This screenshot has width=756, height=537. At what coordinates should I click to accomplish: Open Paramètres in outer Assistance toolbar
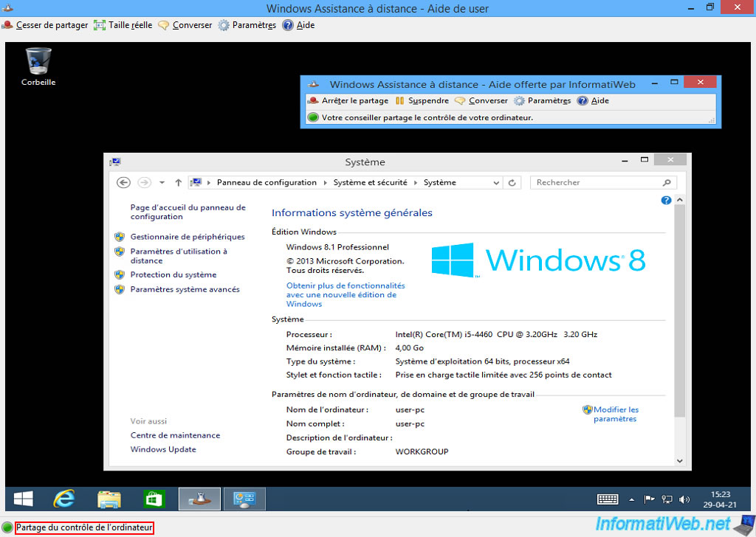pos(247,25)
